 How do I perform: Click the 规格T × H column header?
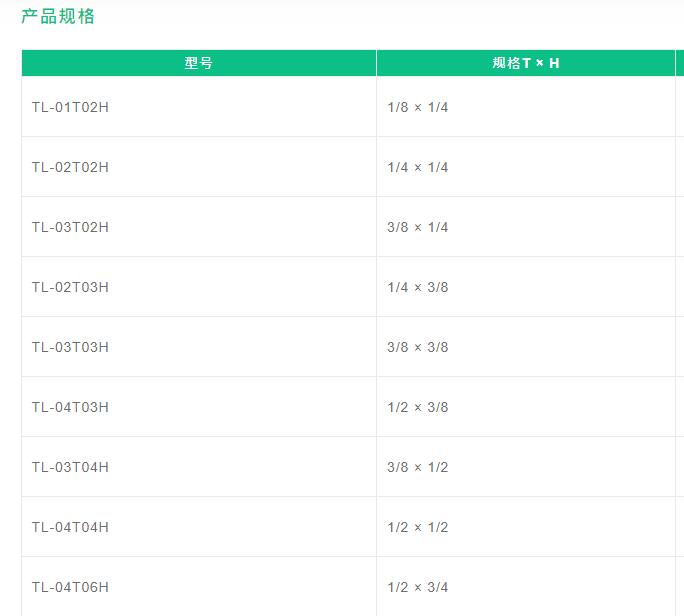pos(526,63)
